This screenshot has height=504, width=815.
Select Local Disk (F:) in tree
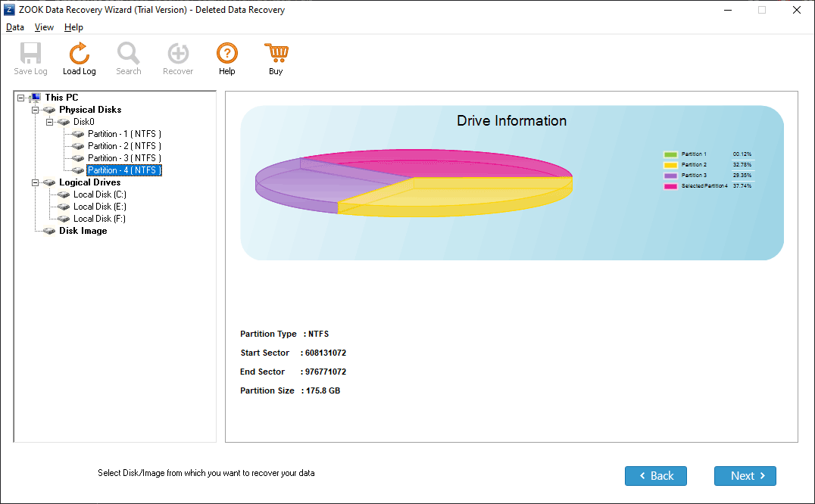pyautogui.click(x=100, y=219)
